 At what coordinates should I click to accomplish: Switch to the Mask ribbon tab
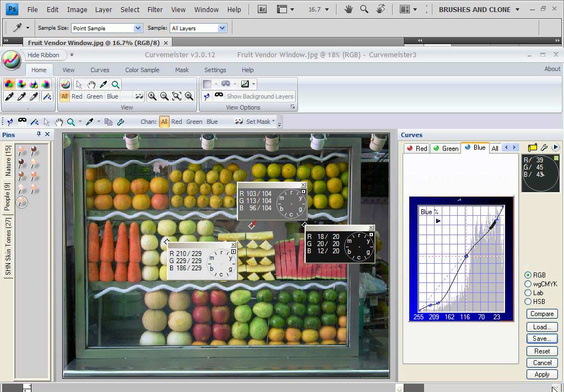[x=182, y=70]
